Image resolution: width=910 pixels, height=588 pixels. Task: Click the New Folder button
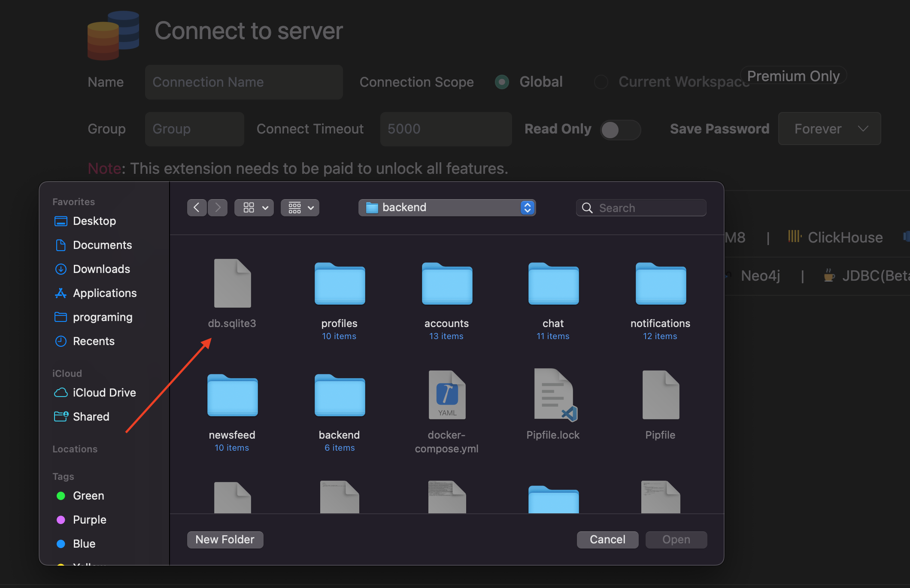(225, 540)
